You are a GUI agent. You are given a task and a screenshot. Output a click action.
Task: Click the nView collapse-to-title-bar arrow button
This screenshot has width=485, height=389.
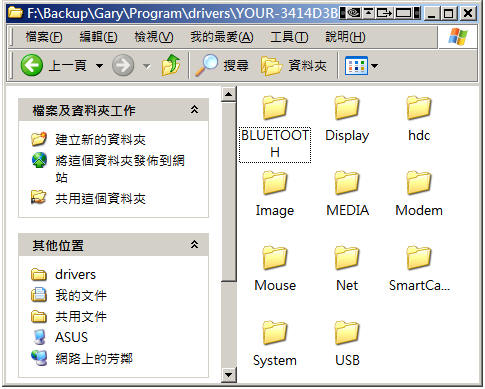(x=368, y=13)
